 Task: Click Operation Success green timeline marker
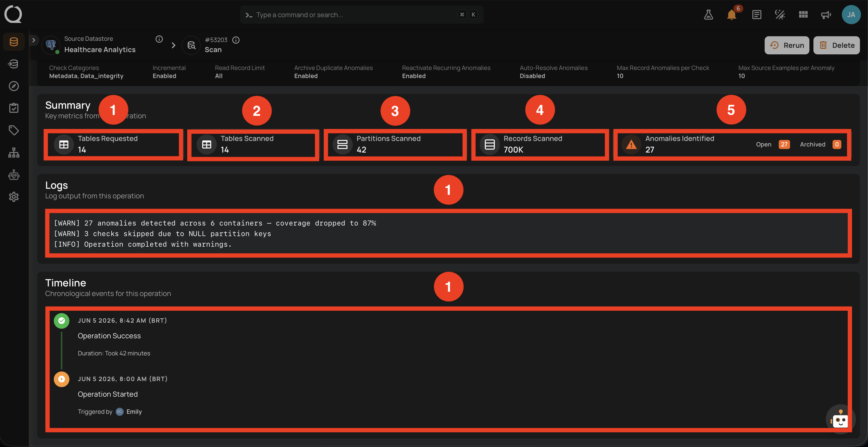[x=62, y=320]
